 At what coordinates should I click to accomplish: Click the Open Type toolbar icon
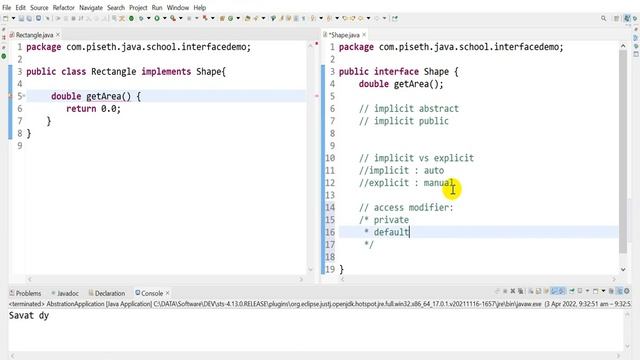[247, 18]
